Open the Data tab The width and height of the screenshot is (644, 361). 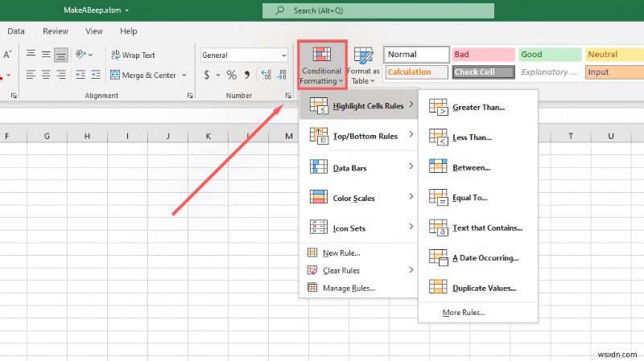[x=15, y=31]
